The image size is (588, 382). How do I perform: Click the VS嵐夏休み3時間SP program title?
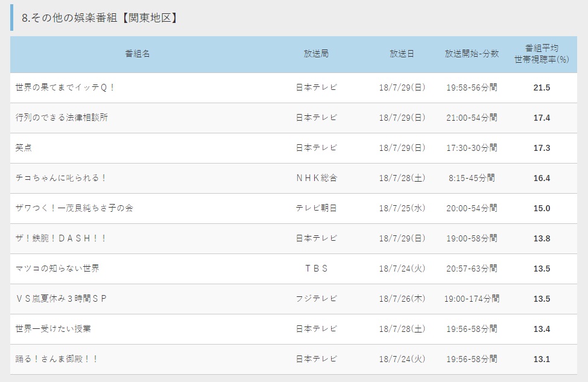61,299
